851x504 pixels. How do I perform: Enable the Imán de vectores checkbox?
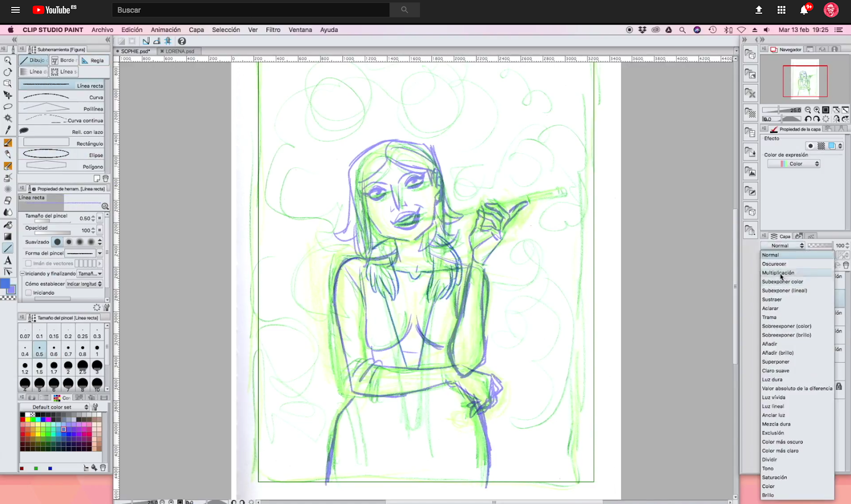pyautogui.click(x=29, y=263)
